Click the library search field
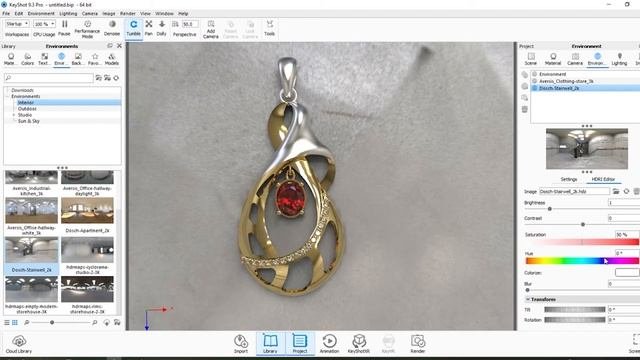This screenshot has height=360, width=640. click(49, 78)
